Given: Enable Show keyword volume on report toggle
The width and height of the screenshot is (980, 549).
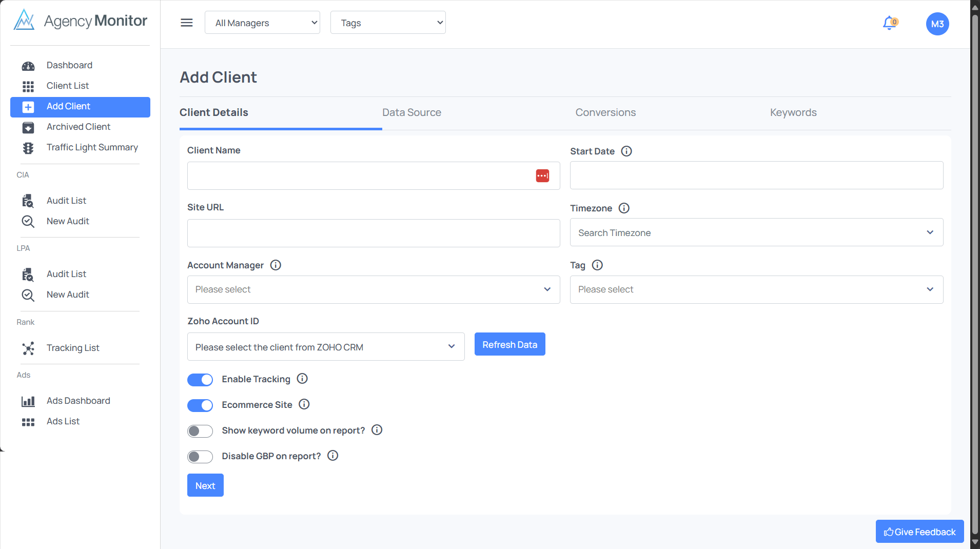Looking at the screenshot, I should pos(200,431).
